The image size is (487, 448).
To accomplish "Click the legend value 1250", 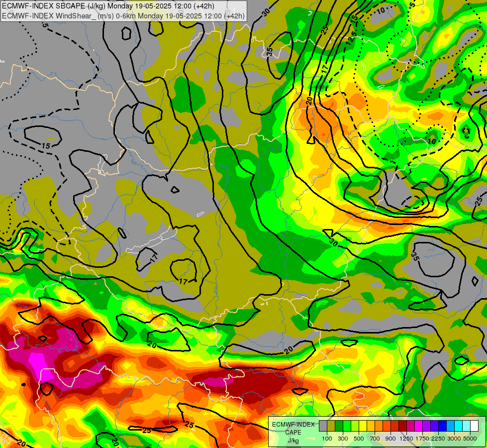I will [x=406, y=439].
